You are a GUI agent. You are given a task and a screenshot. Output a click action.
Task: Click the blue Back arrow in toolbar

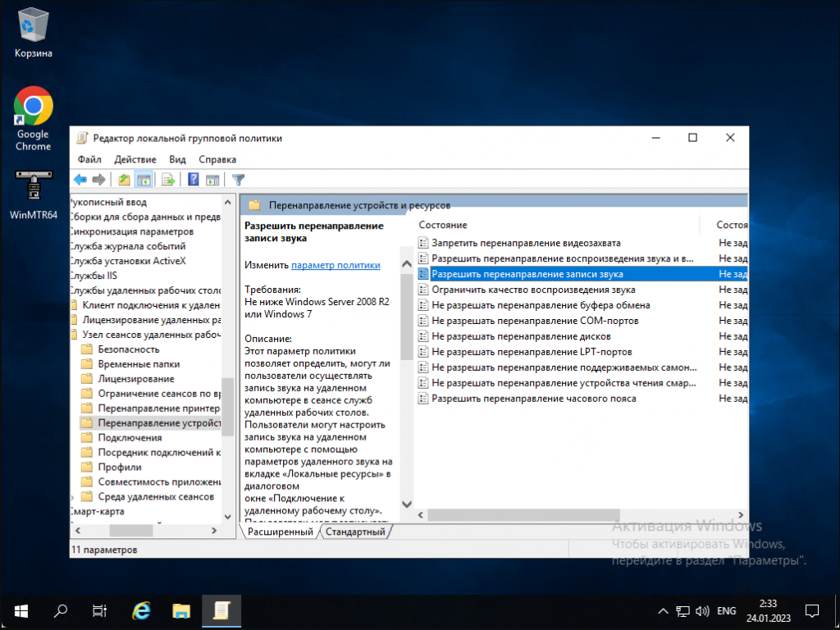80,180
